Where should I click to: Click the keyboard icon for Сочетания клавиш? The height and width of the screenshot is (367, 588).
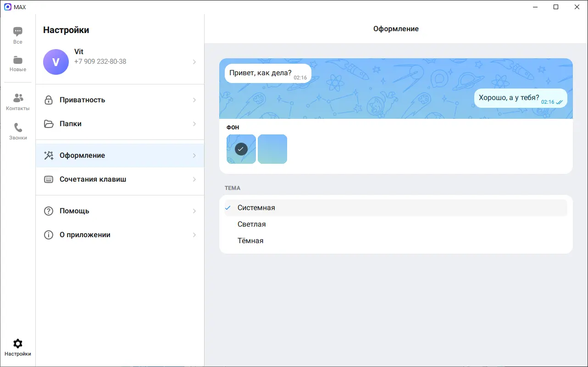pos(49,179)
